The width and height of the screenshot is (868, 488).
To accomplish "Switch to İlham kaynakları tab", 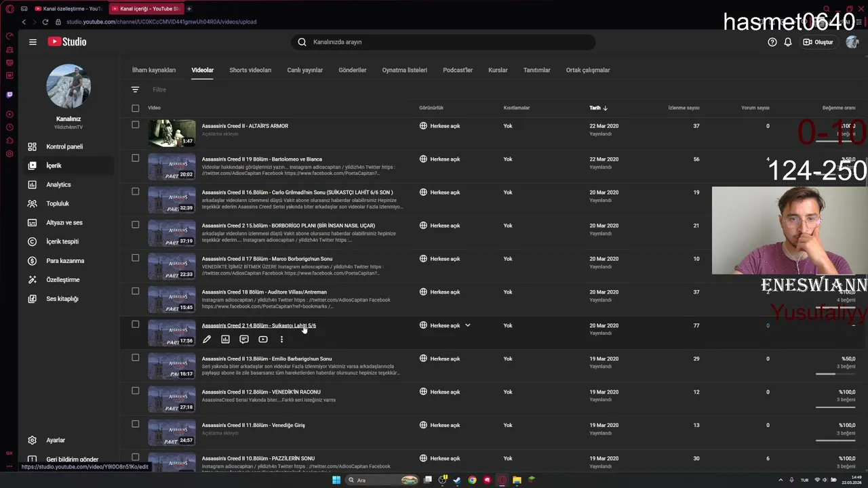I will [x=154, y=70].
